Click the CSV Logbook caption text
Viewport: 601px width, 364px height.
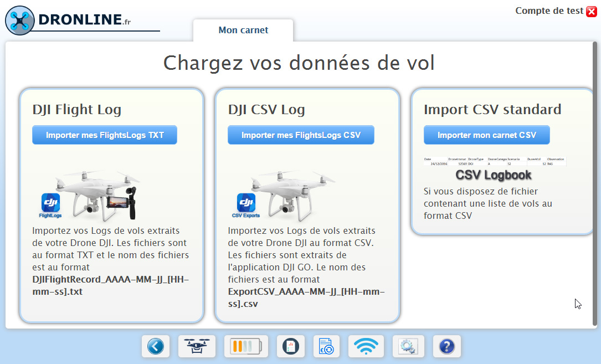[494, 175]
